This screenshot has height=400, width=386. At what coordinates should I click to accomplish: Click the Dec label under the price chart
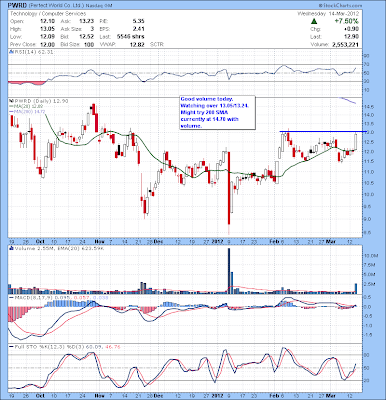click(157, 241)
